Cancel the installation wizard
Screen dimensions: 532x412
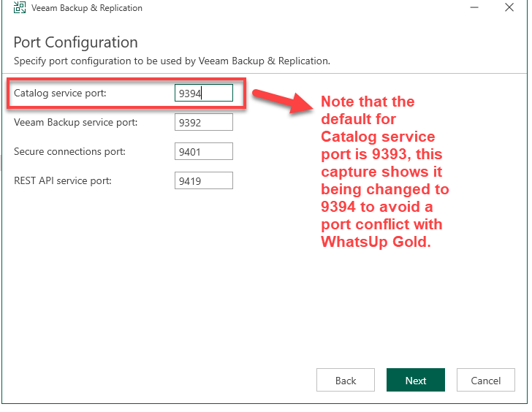[x=485, y=380]
